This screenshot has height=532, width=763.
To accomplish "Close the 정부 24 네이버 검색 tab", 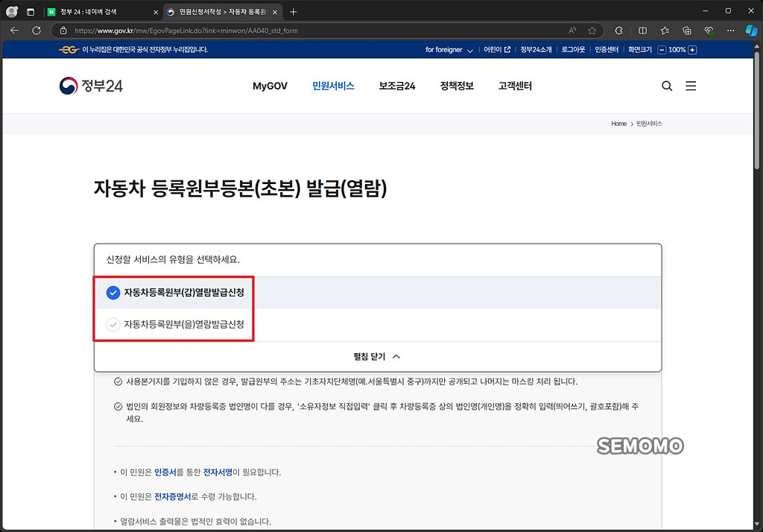I will (156, 12).
